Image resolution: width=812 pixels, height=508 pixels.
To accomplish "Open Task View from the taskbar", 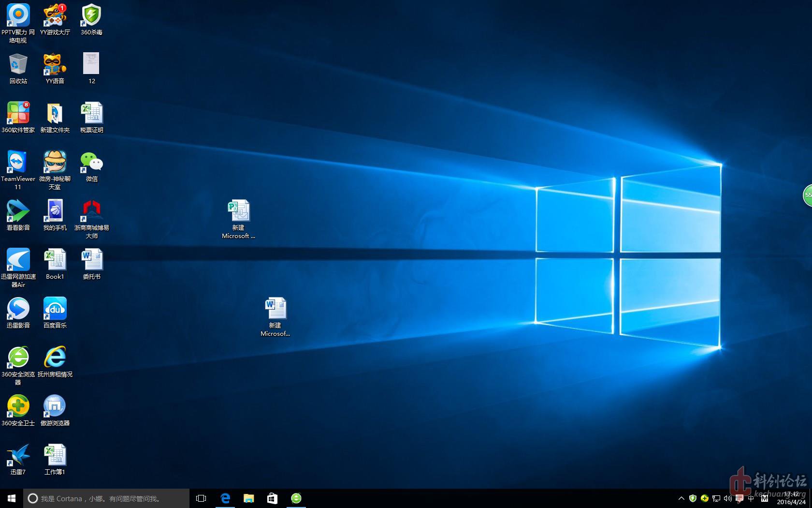I will point(201,498).
